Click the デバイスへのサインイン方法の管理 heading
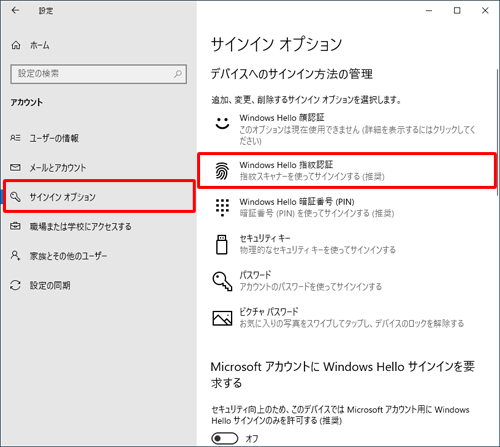 292,74
